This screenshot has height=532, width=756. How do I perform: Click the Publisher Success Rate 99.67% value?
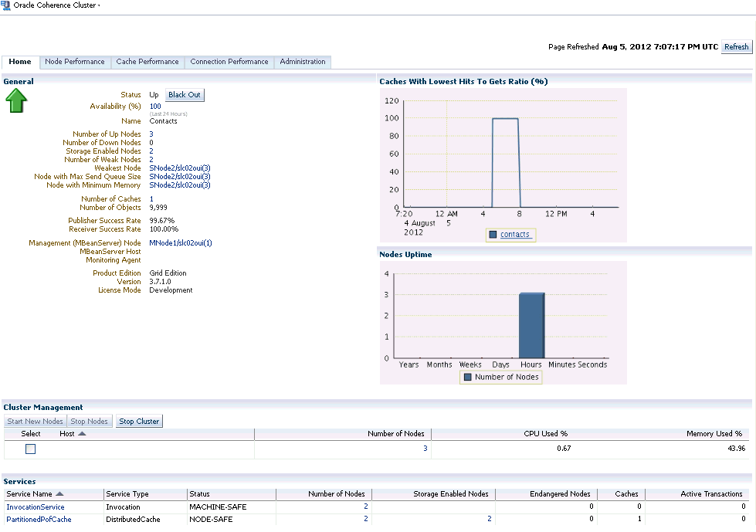pyautogui.click(x=162, y=221)
